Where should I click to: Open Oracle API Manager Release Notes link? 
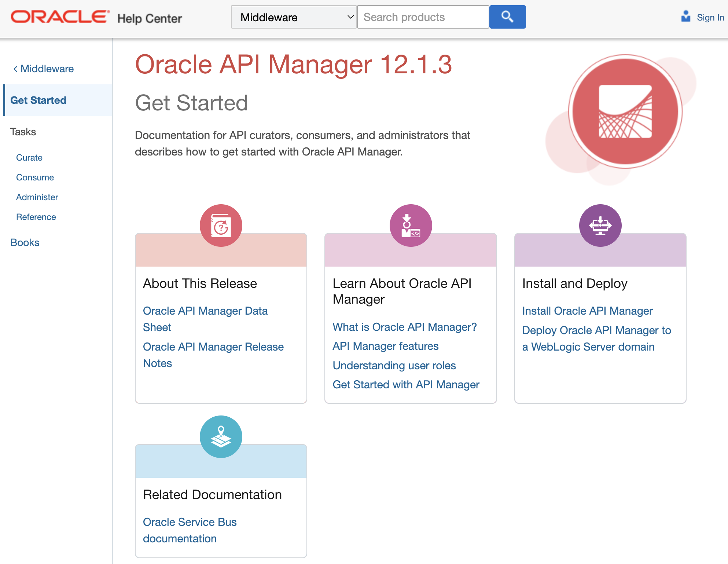(x=213, y=355)
